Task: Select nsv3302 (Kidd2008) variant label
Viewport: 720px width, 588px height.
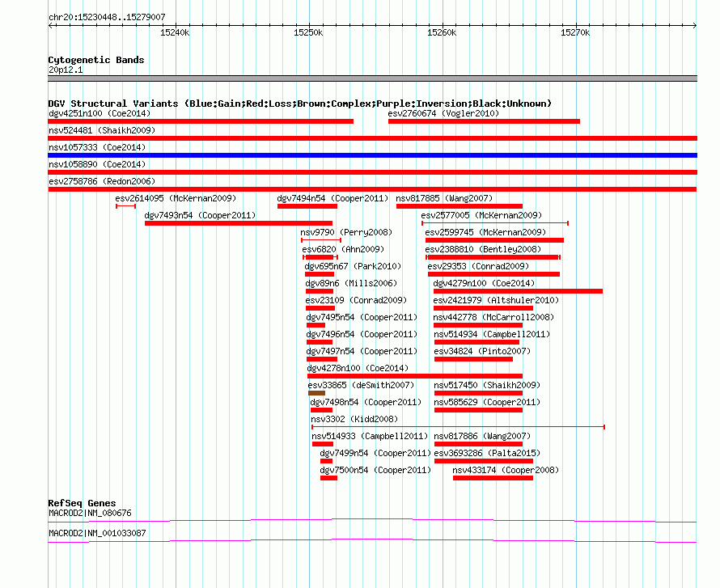Action: click(354, 419)
